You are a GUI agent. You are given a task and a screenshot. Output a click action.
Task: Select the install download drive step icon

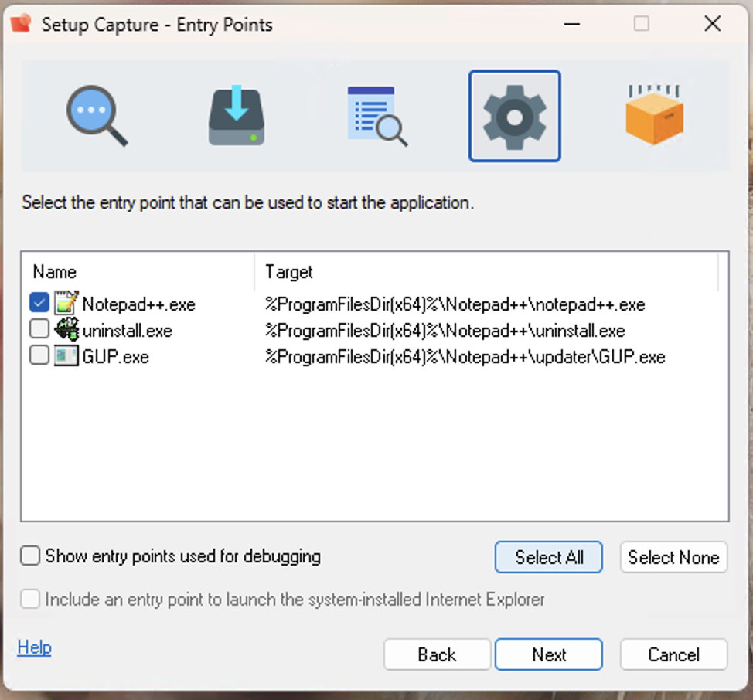click(237, 116)
